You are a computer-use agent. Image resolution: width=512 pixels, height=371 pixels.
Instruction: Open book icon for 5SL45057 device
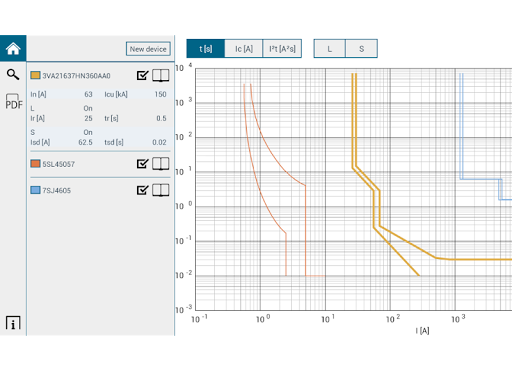click(161, 164)
